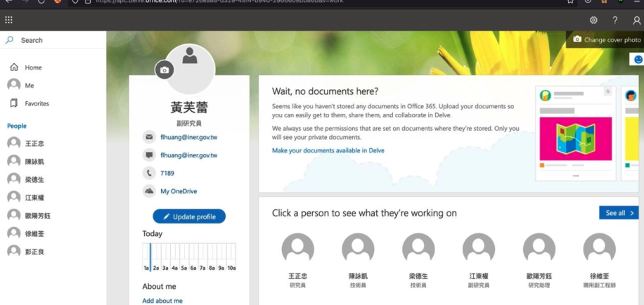Click See all button
The image size is (644, 305).
pyautogui.click(x=619, y=213)
